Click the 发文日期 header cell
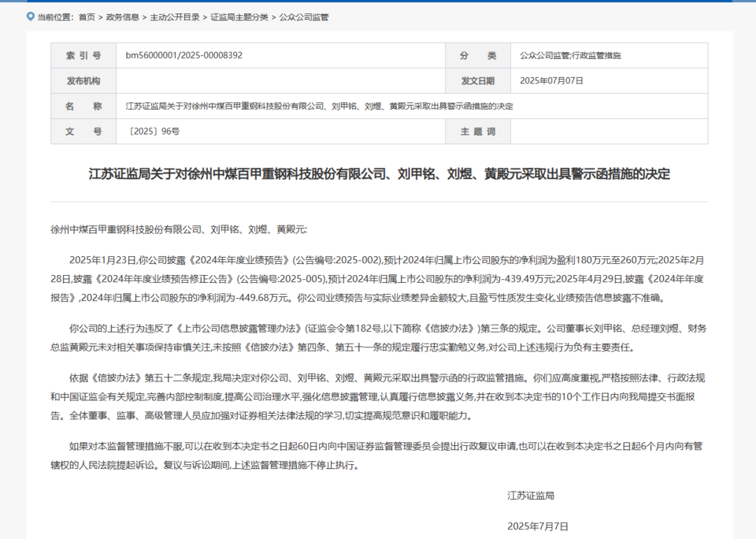This screenshot has width=756, height=539. point(478,80)
